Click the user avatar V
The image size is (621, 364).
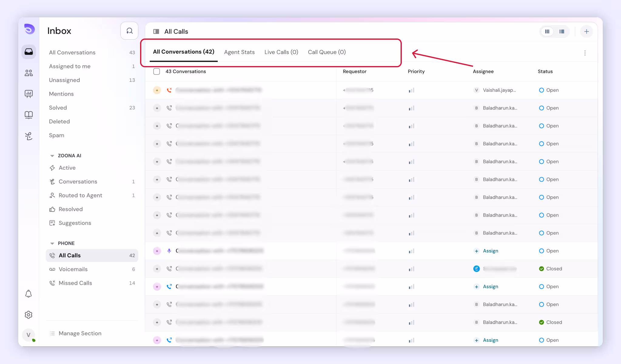[29, 335]
